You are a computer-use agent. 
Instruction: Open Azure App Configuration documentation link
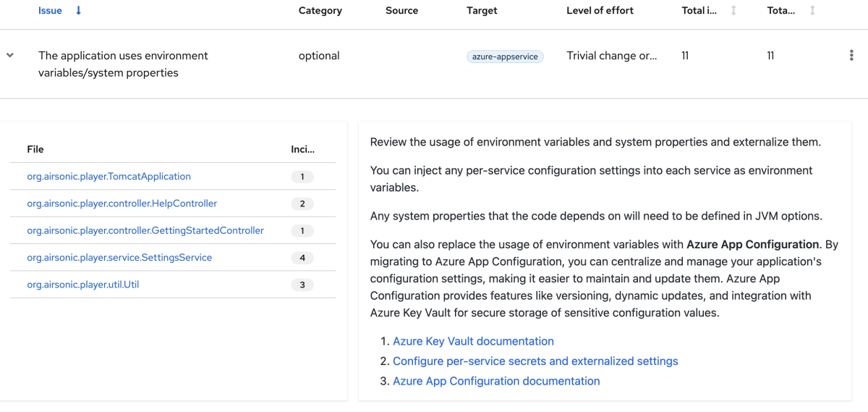tap(496, 381)
